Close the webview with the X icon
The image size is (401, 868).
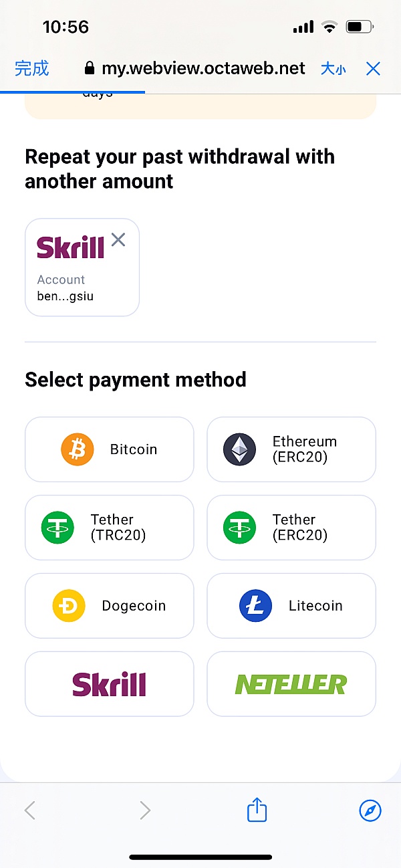click(373, 68)
